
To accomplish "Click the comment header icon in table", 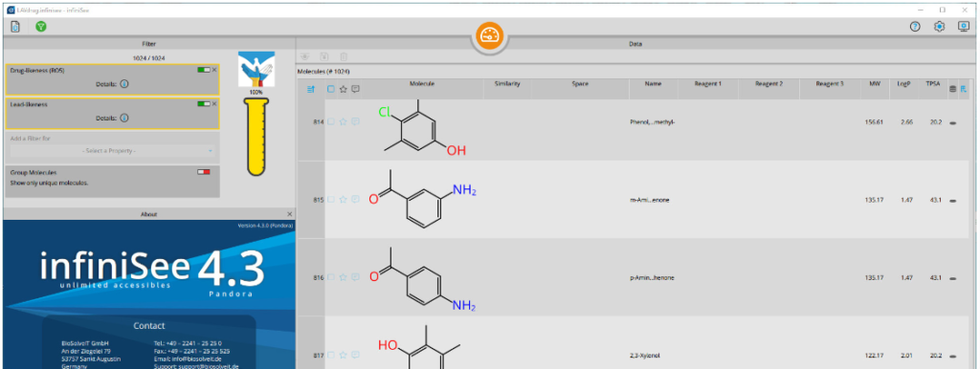I will click(x=355, y=89).
